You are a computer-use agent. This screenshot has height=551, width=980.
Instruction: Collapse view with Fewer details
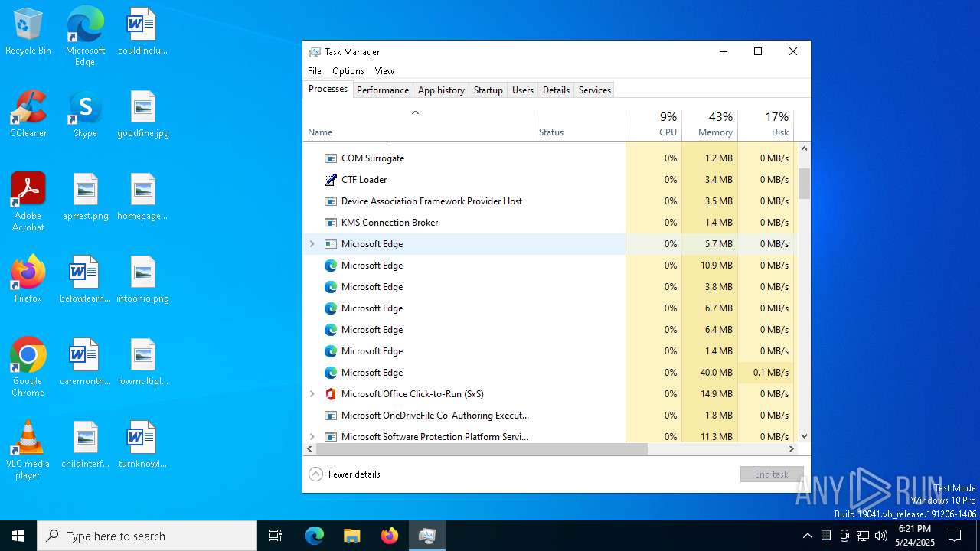pos(345,474)
